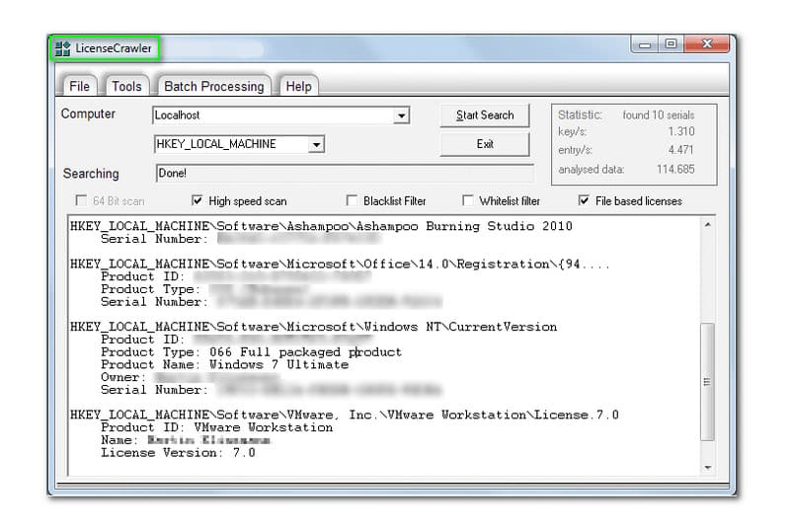Viewport: 790px width, 532px height.
Task: Select the Ashampoo Burning Studio 2010 registry line
Action: [x=321, y=226]
